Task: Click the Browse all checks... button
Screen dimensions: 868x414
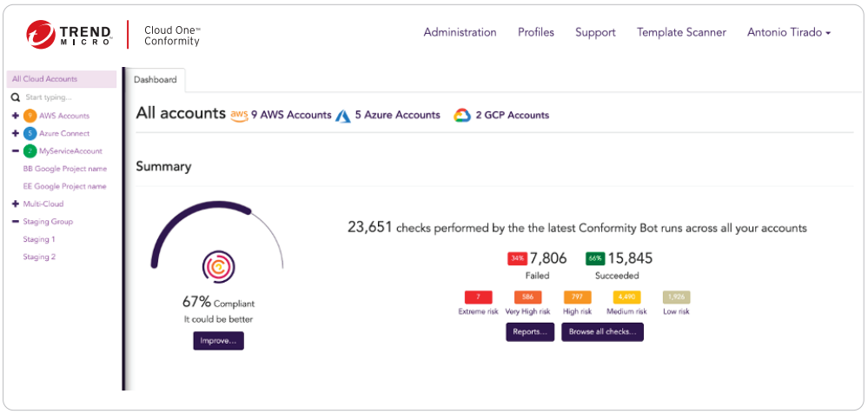Action: tap(602, 332)
